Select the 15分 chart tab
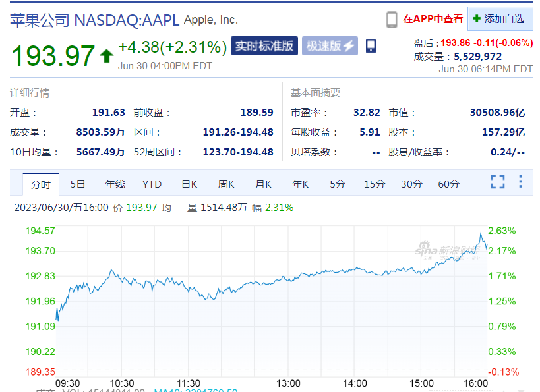This screenshot has width=540, height=392. click(375, 184)
